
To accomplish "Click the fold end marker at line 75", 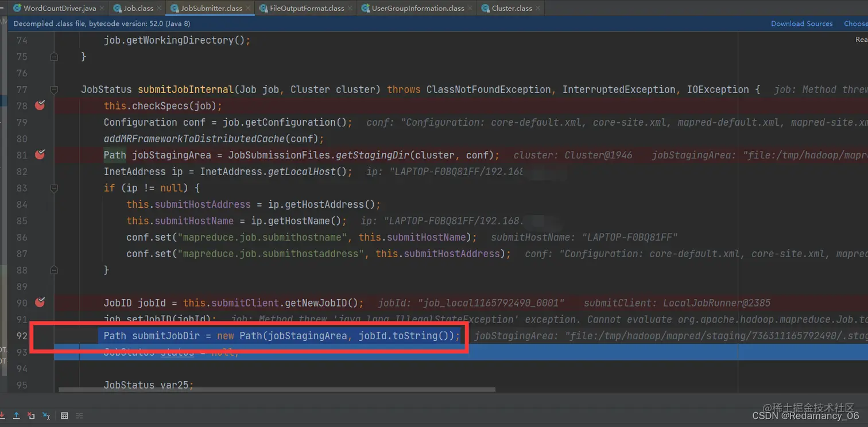I will pos(54,56).
